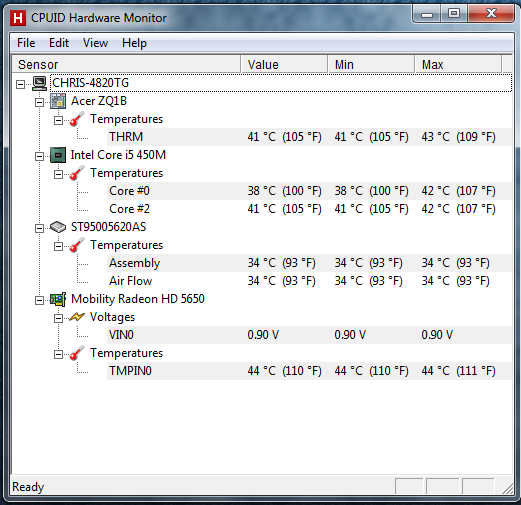Select the Intel Core i5 450M item

click(118, 155)
